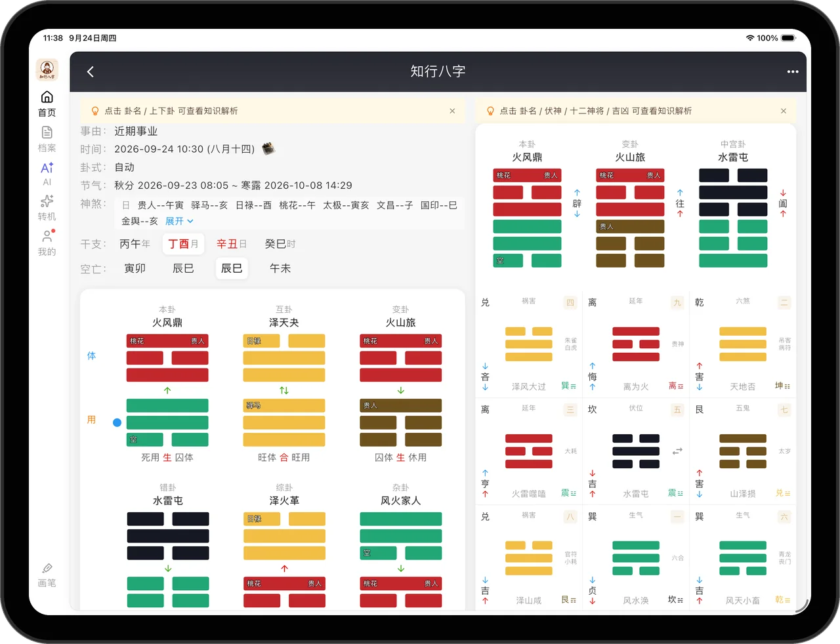Tap the 驿马 line in 泽天夬
The height and width of the screenshot is (644, 840).
(284, 406)
